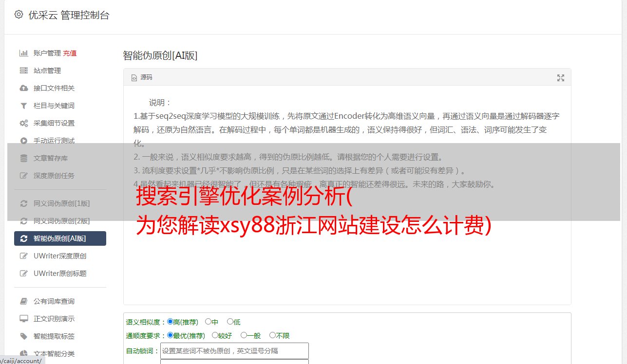Click the gear icon beside 优采云 管理控制台
This screenshot has width=627, height=364.
[x=19, y=15]
